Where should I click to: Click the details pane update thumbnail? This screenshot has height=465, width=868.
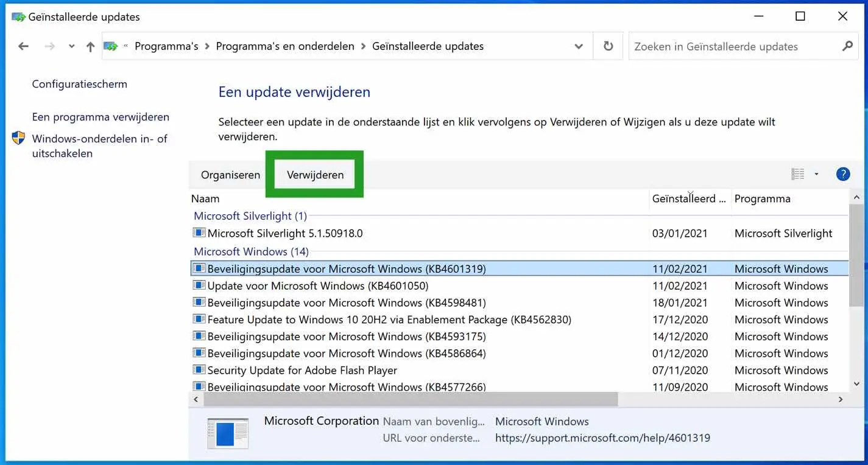click(228, 433)
